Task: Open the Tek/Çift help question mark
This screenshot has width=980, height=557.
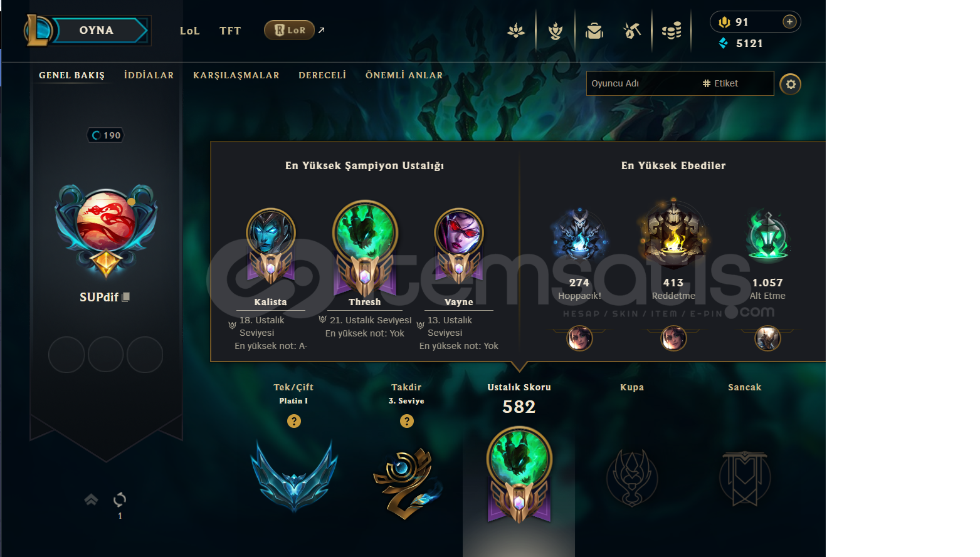Action: click(x=294, y=421)
